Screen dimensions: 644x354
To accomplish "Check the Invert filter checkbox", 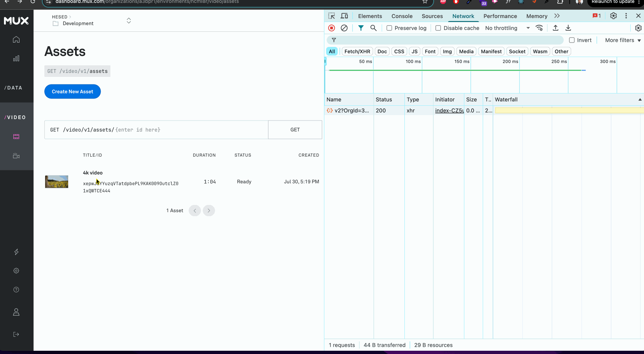I will click(572, 40).
